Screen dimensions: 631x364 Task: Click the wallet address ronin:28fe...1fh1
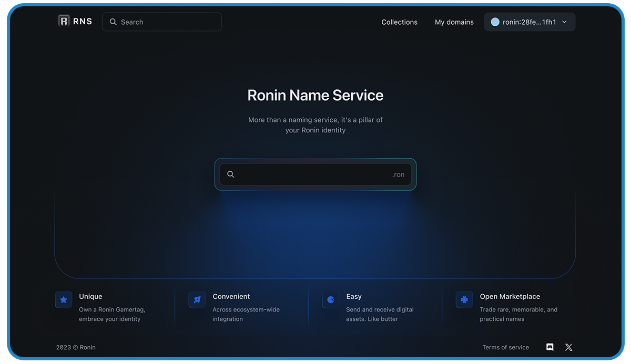530,22
